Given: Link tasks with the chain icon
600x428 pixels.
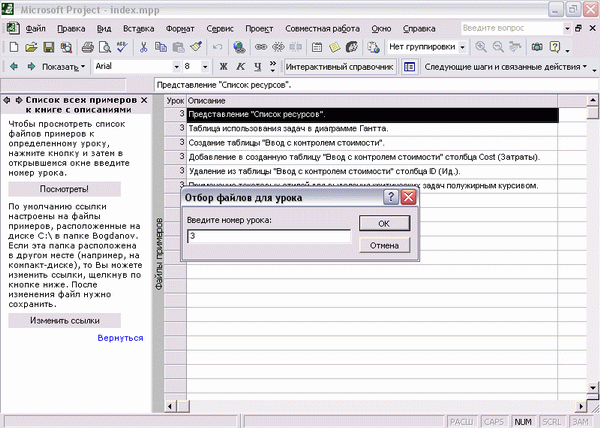Looking at the screenshot, I should pyautogui.click(x=261, y=47).
